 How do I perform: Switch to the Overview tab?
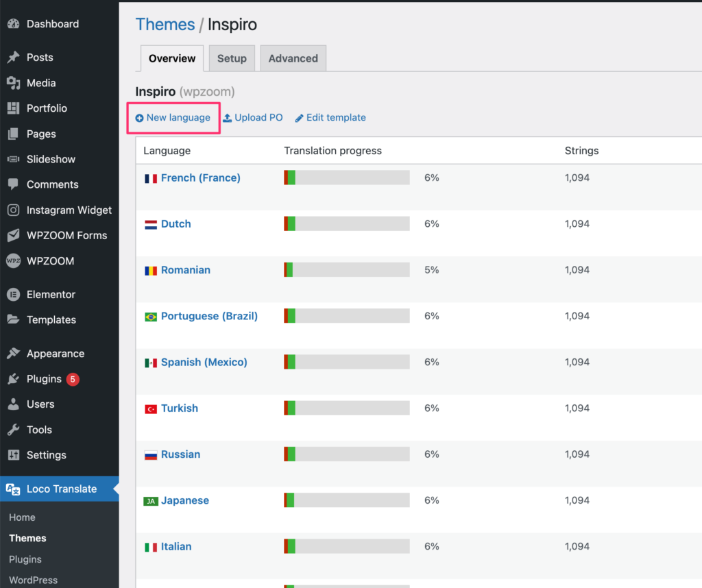tap(172, 58)
